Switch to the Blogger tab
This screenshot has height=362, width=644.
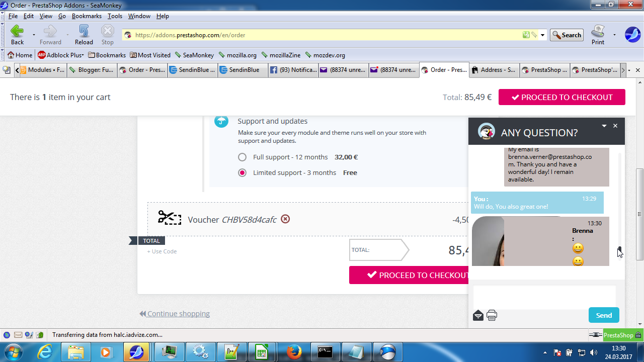tap(92, 70)
